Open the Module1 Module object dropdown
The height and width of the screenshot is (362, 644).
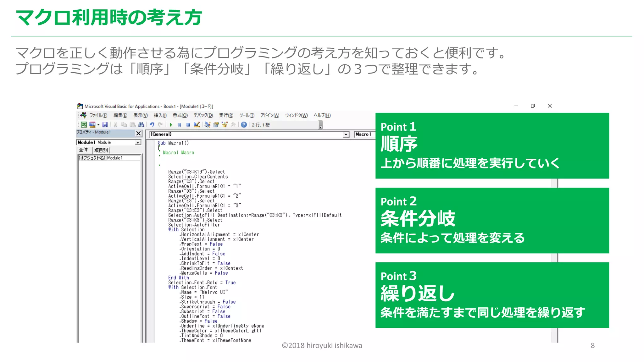click(138, 143)
